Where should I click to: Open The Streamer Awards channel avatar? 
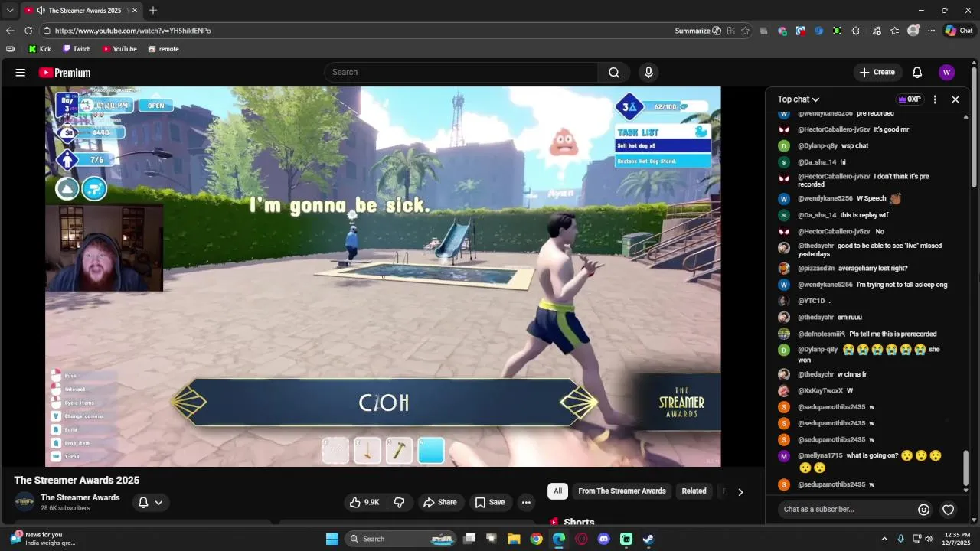24,502
